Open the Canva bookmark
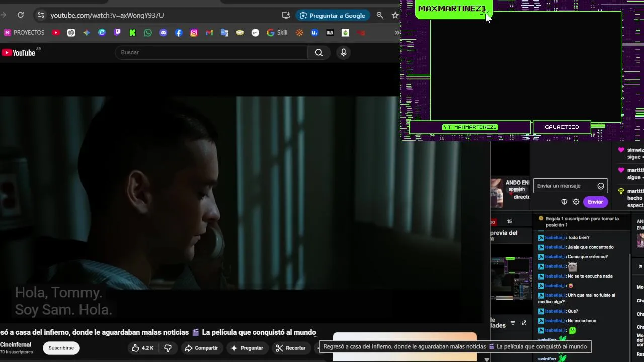 102,33
